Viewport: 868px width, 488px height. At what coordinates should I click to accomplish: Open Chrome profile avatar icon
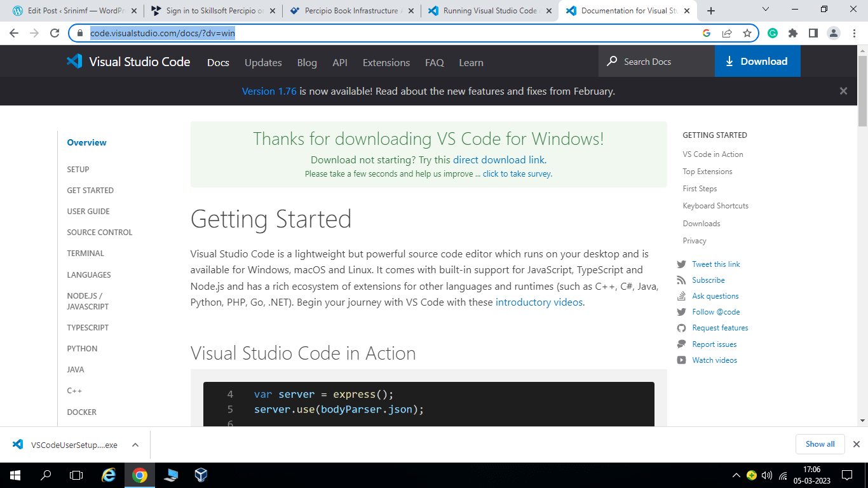click(x=834, y=34)
